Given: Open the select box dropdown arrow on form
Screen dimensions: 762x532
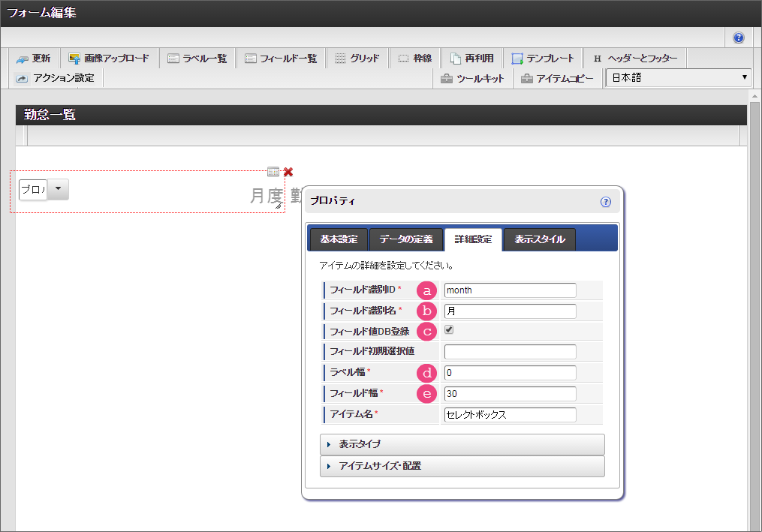Looking at the screenshot, I should 59,190.
